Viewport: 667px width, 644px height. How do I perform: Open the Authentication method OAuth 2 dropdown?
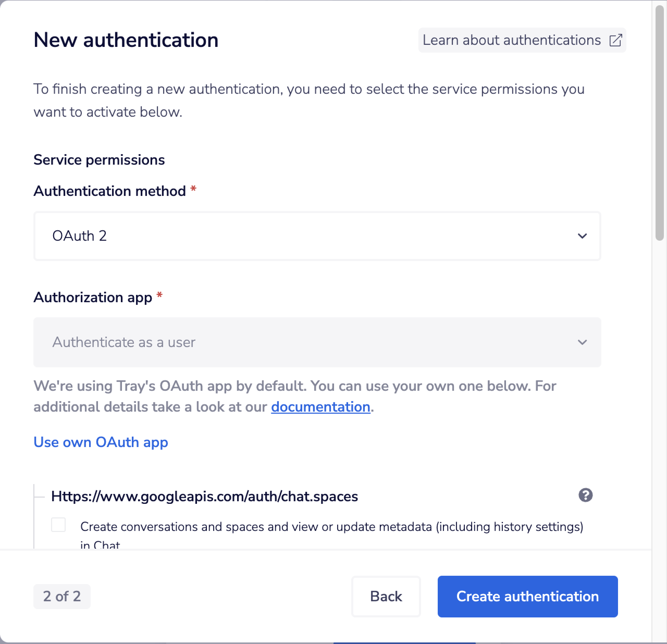pos(317,236)
